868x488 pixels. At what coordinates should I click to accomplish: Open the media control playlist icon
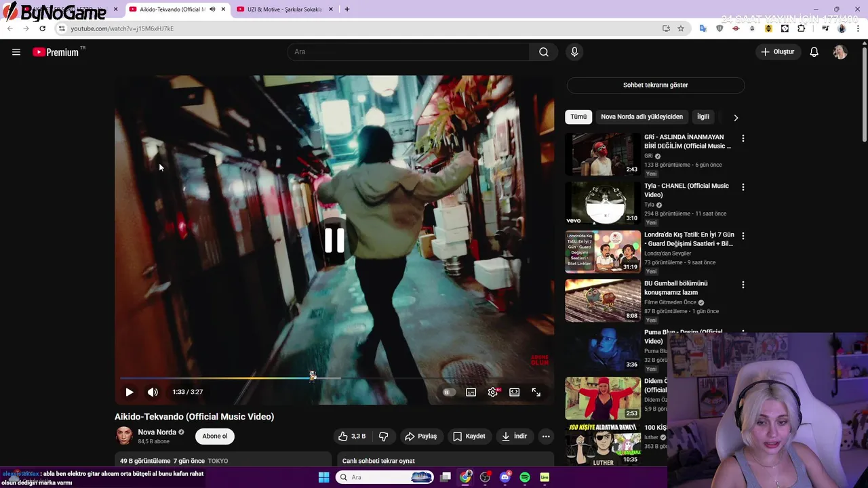click(x=825, y=28)
